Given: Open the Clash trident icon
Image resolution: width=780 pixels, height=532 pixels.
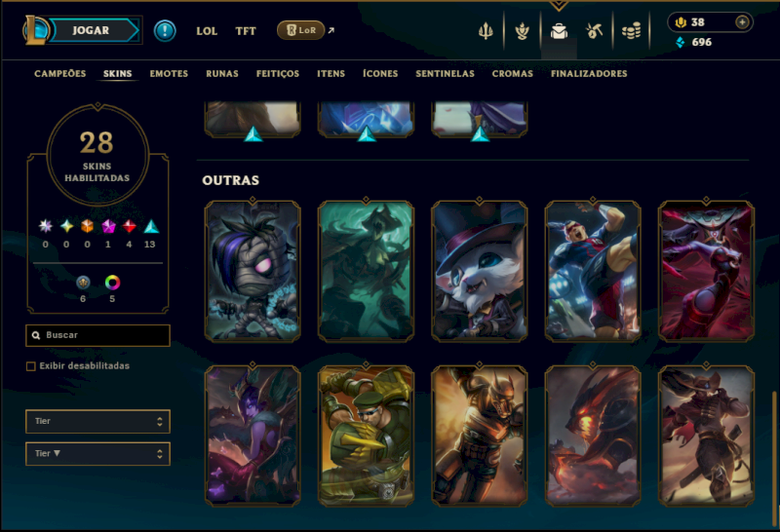Looking at the screenshot, I should pyautogui.click(x=486, y=31).
